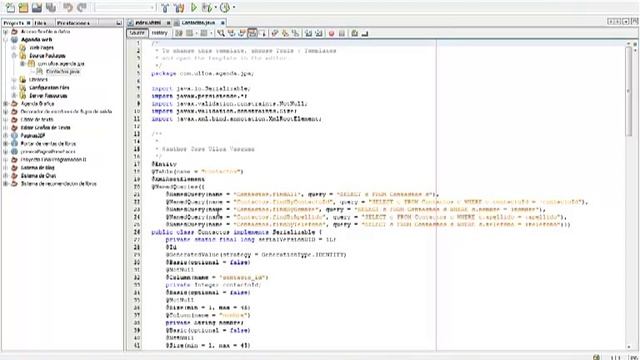Switch editor to History view
Screen dimensions: 640x360
point(160,33)
